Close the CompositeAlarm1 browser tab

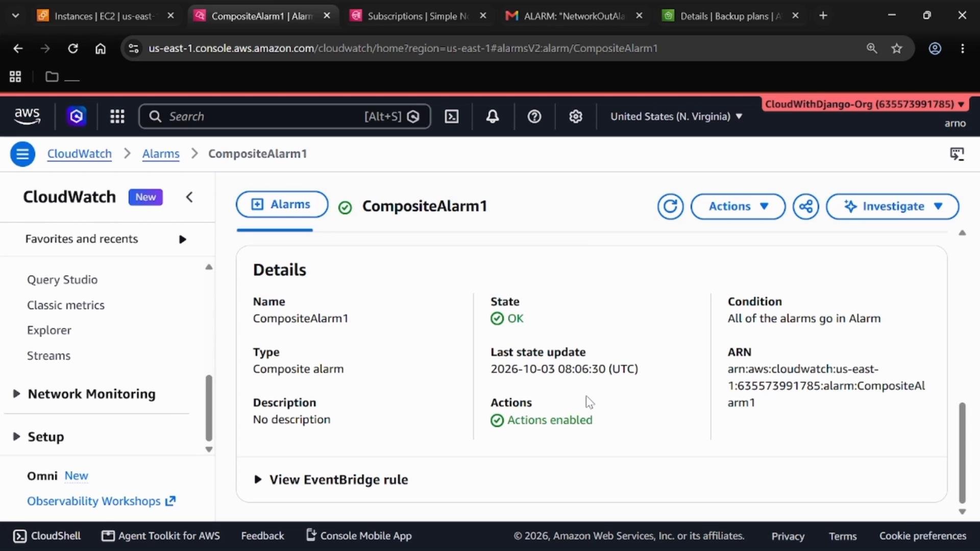[x=327, y=16]
